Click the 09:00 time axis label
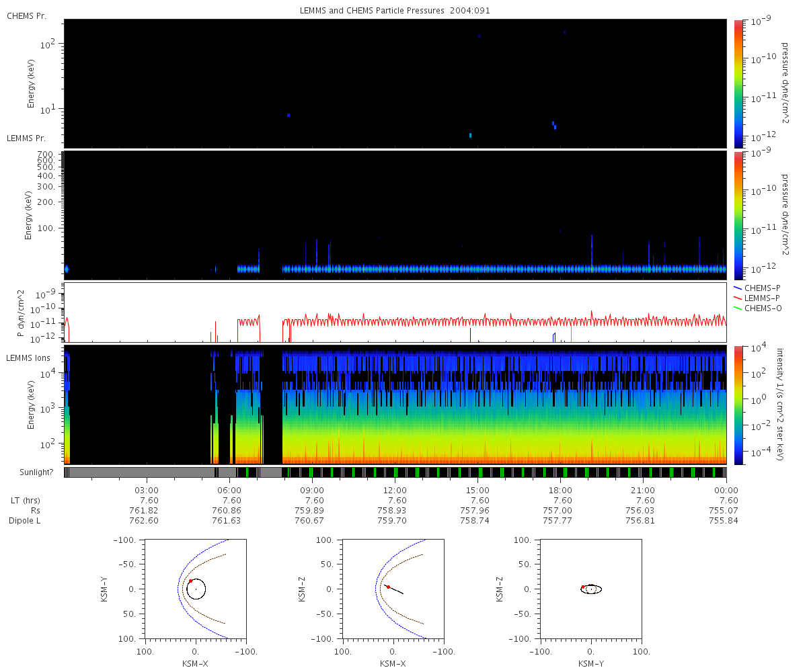 (312, 491)
